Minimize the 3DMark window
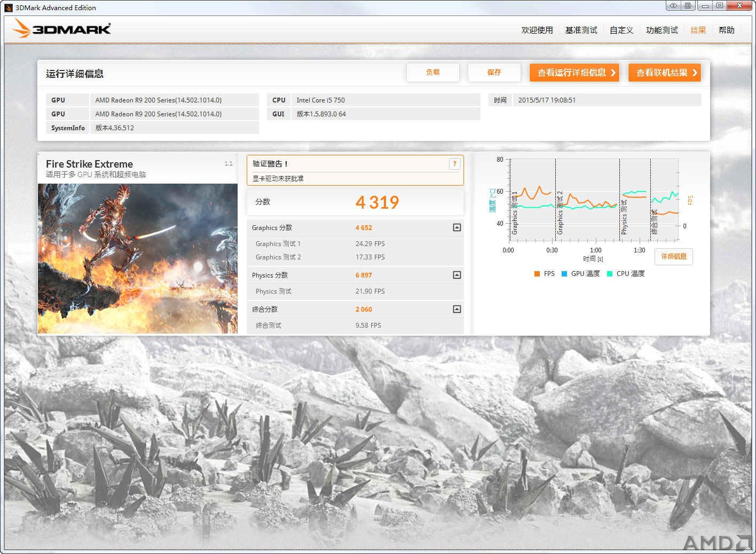This screenshot has height=554, width=756. [x=705, y=5]
